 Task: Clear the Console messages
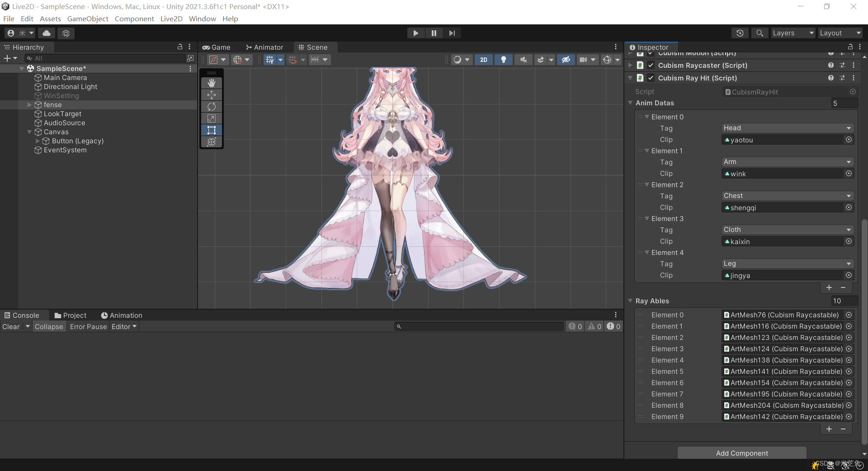(x=11, y=326)
